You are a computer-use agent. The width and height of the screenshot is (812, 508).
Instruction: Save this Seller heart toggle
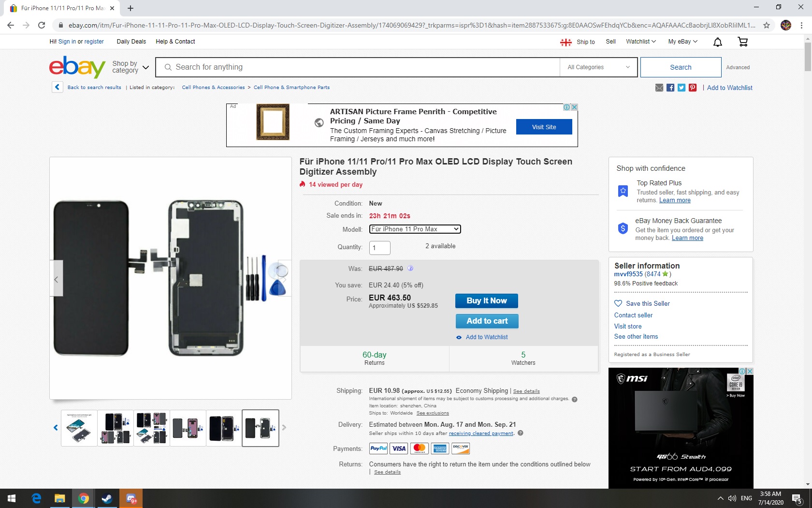pos(618,303)
